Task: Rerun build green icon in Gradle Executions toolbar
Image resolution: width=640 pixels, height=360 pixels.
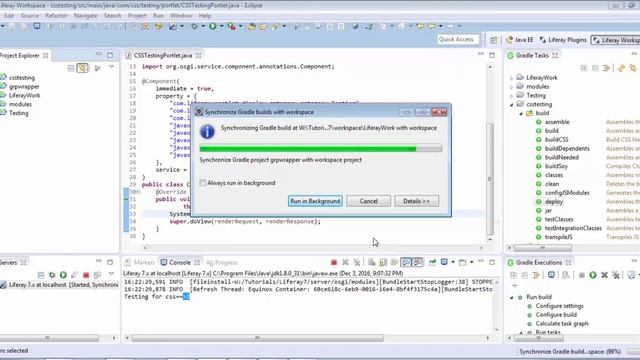Action: (x=593, y=275)
